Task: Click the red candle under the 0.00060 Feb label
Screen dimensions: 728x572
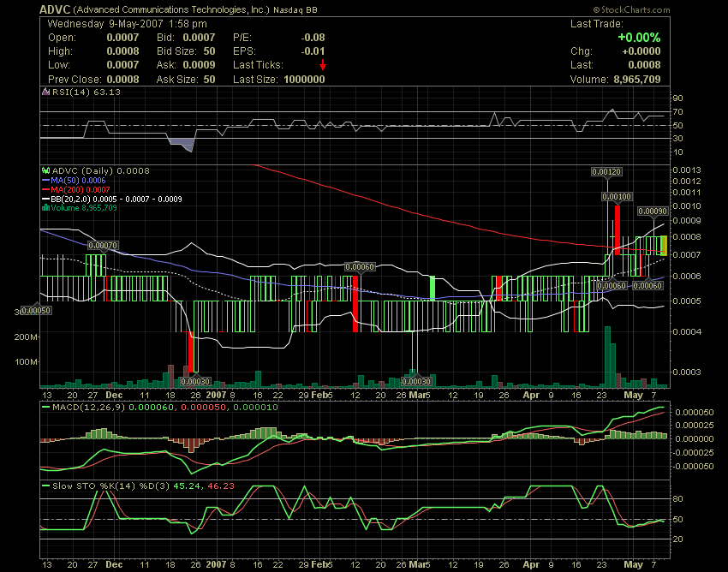Action: [355, 304]
